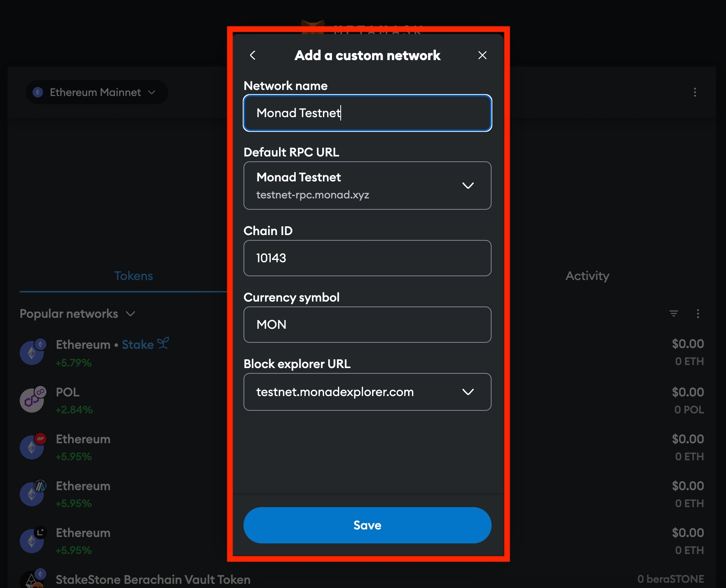This screenshot has width=726, height=588.
Task: Switch to the Activity tab
Action: coord(587,276)
